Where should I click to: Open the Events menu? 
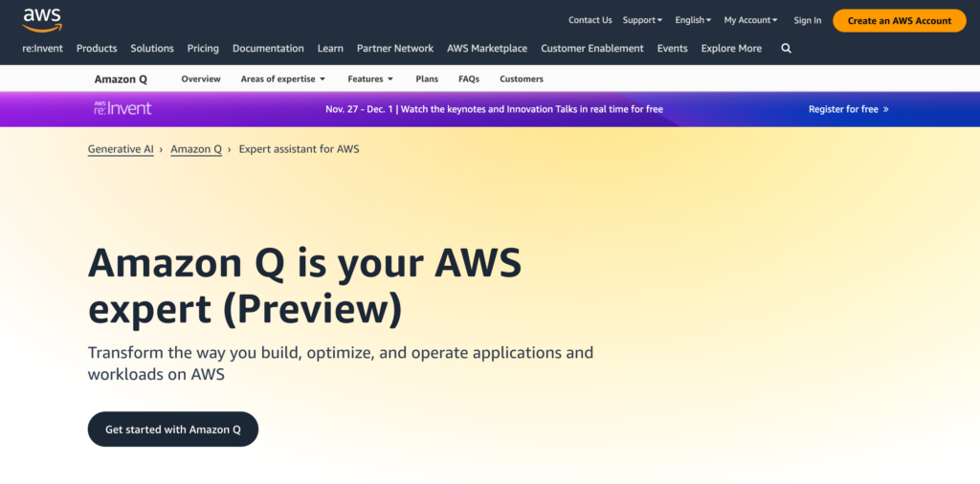[x=673, y=48]
